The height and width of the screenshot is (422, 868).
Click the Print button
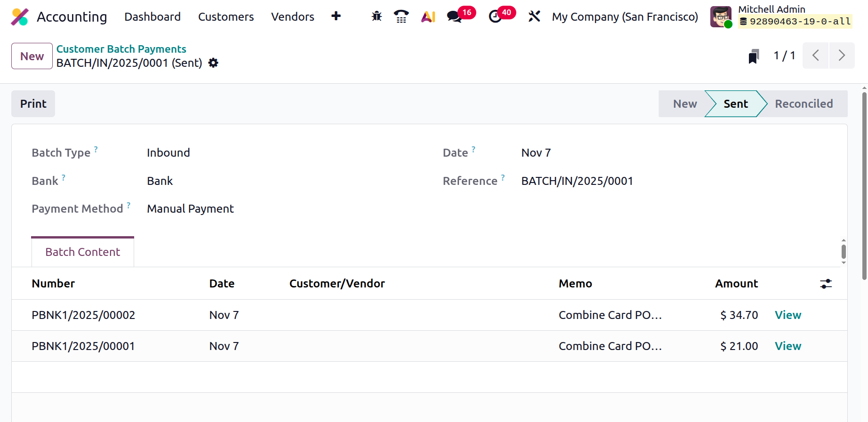(x=33, y=104)
